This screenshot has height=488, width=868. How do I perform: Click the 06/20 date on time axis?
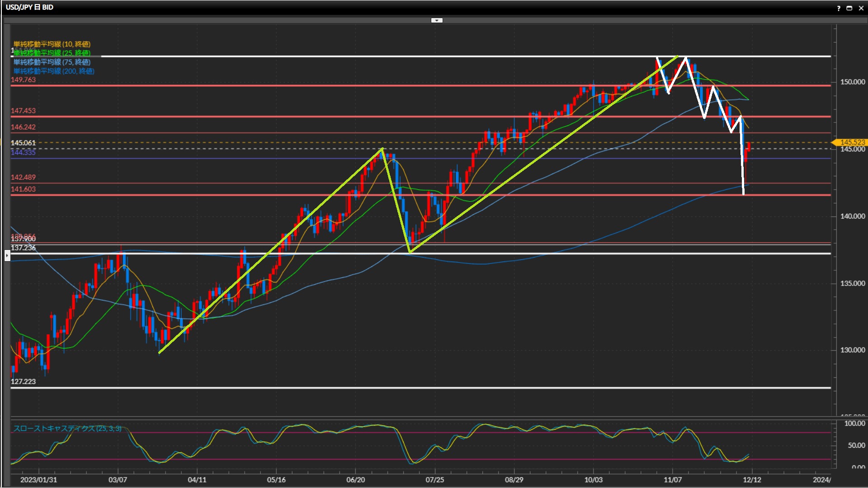355,480
